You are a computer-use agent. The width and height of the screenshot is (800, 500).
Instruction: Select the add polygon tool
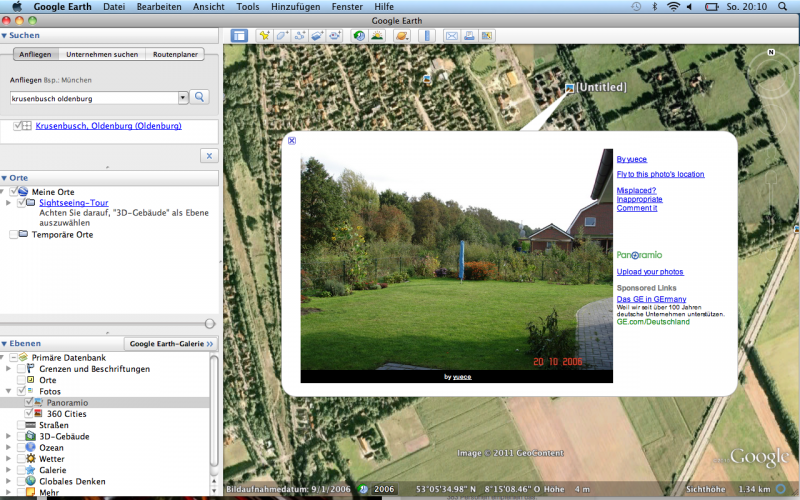pos(283,36)
